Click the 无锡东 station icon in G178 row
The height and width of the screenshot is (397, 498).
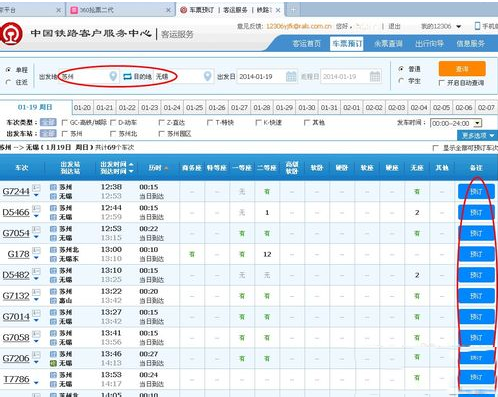pos(53,259)
